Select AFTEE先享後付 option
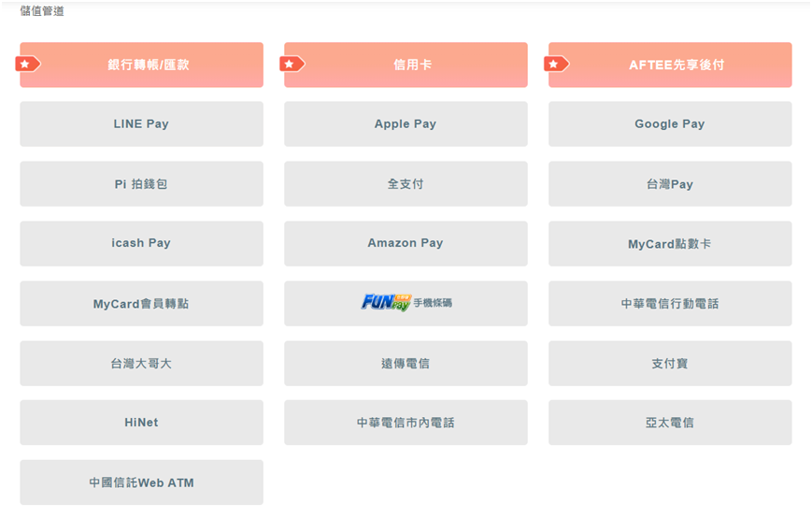812x518 pixels. click(x=670, y=65)
